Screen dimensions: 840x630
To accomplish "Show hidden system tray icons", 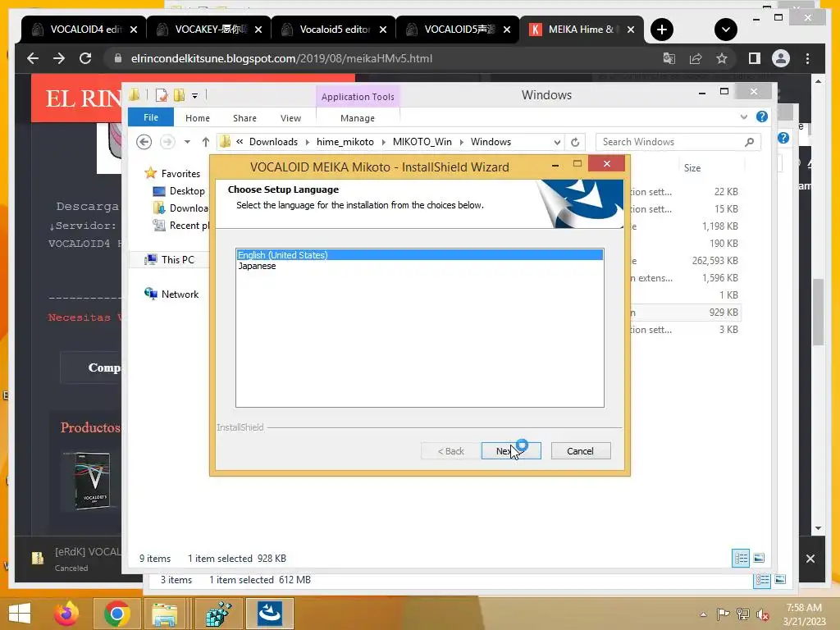I will tap(703, 614).
